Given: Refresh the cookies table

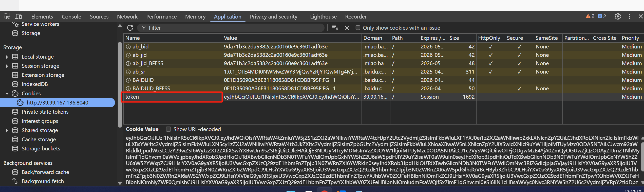Looking at the screenshot, I should pyautogui.click(x=130, y=28).
